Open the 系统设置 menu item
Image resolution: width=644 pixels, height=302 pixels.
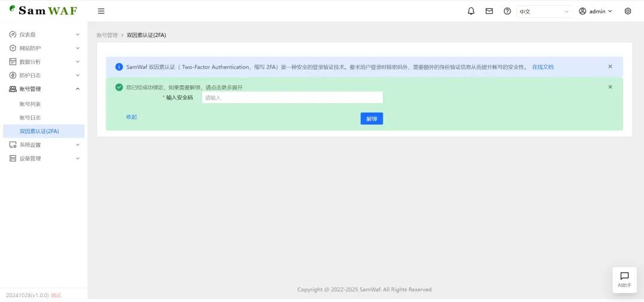click(x=44, y=144)
